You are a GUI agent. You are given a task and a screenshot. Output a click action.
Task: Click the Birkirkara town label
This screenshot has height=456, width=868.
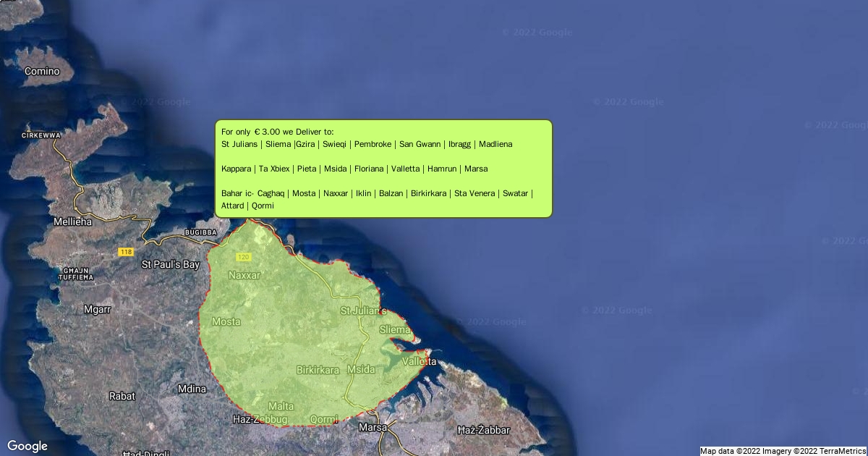click(318, 370)
